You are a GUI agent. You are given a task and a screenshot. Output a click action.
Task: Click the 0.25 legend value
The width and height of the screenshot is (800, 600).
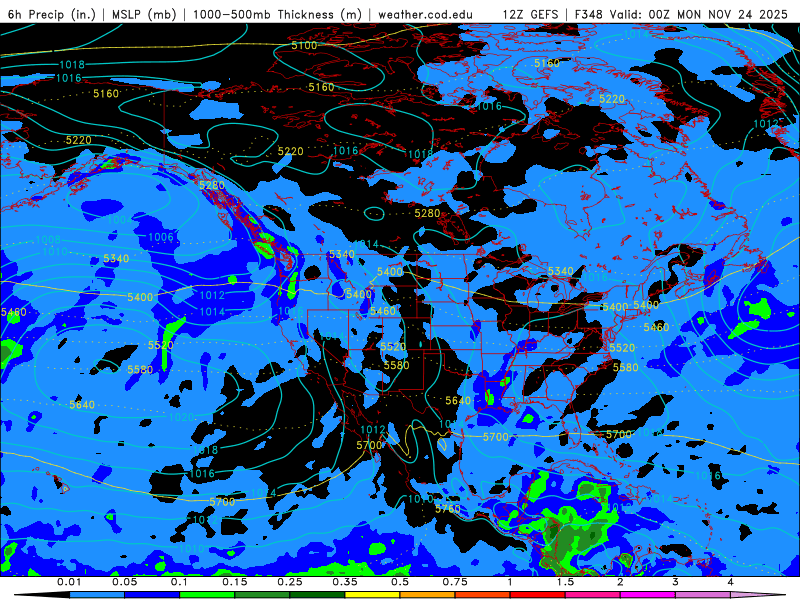tap(290, 582)
